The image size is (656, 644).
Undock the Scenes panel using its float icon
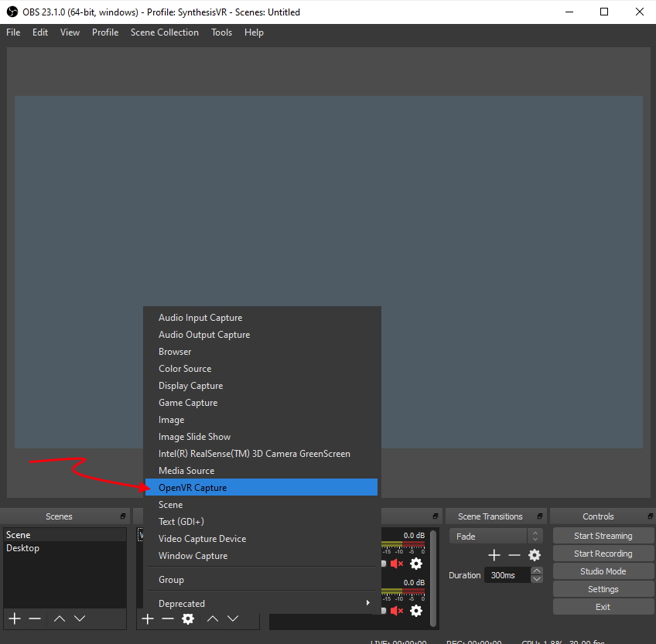123,516
